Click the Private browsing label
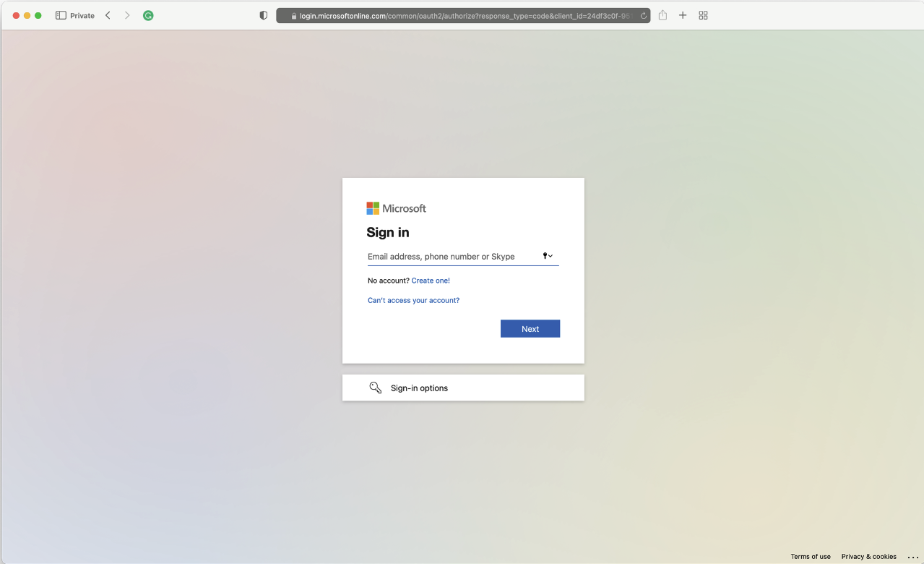 click(82, 15)
